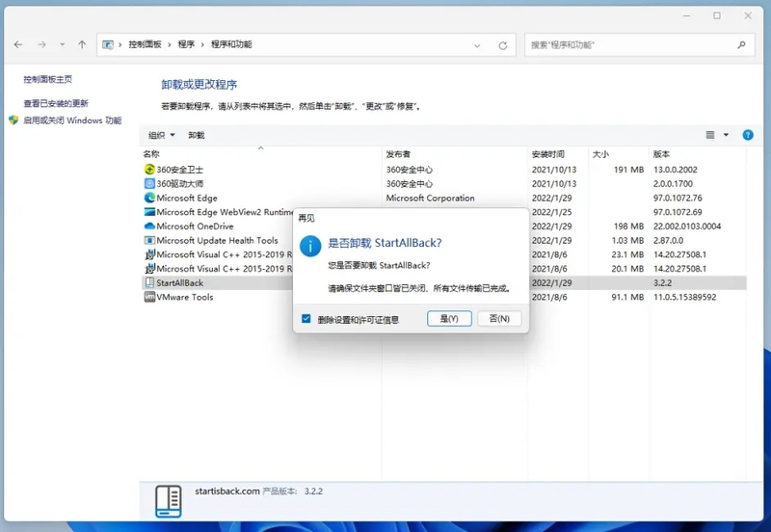Click size 191 MB cell
This screenshot has width=771, height=532.
click(x=628, y=170)
